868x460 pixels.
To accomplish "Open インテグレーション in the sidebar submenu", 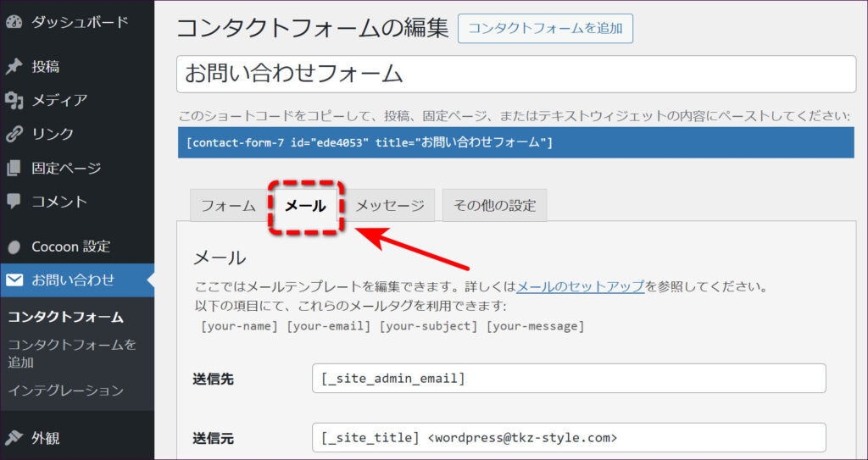I will 66,391.
